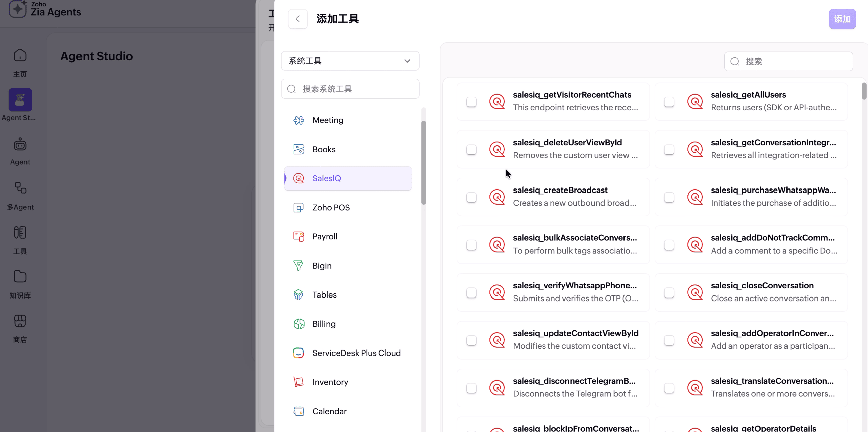Image resolution: width=868 pixels, height=432 pixels.
Task: Click the Tables app icon
Action: click(x=299, y=295)
